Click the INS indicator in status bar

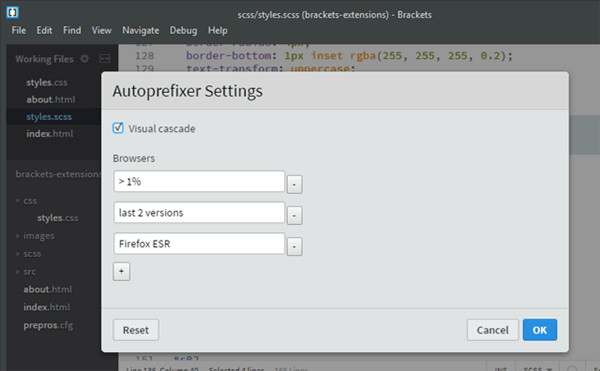point(501,368)
